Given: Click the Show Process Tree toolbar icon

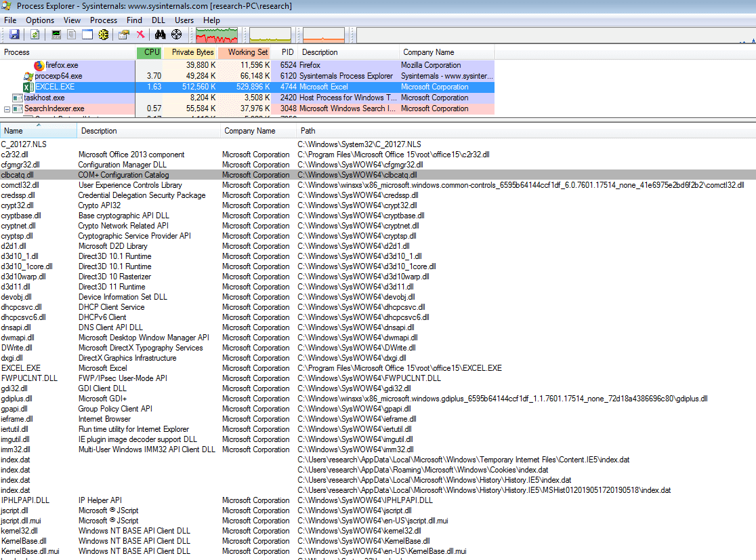Looking at the screenshot, I should [x=72, y=35].
